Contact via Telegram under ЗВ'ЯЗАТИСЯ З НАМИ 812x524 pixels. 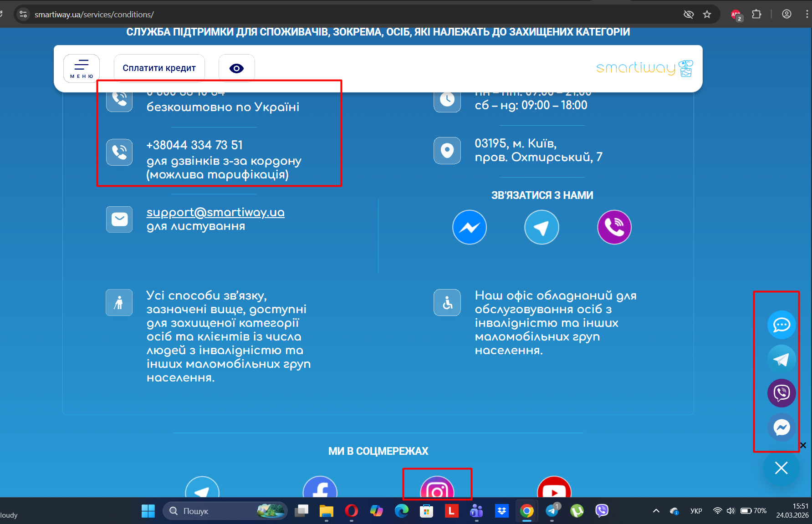point(541,227)
